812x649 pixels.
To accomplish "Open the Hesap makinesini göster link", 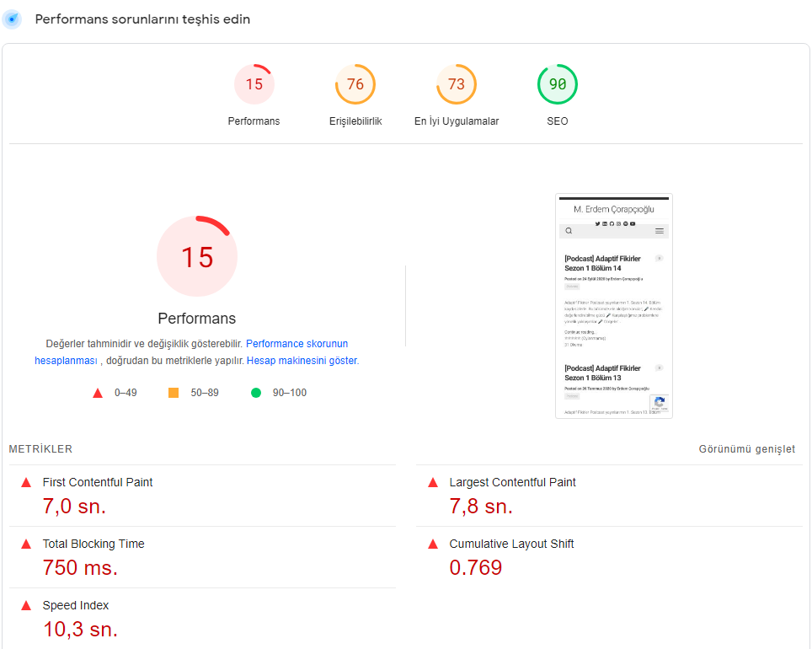I will (302, 360).
